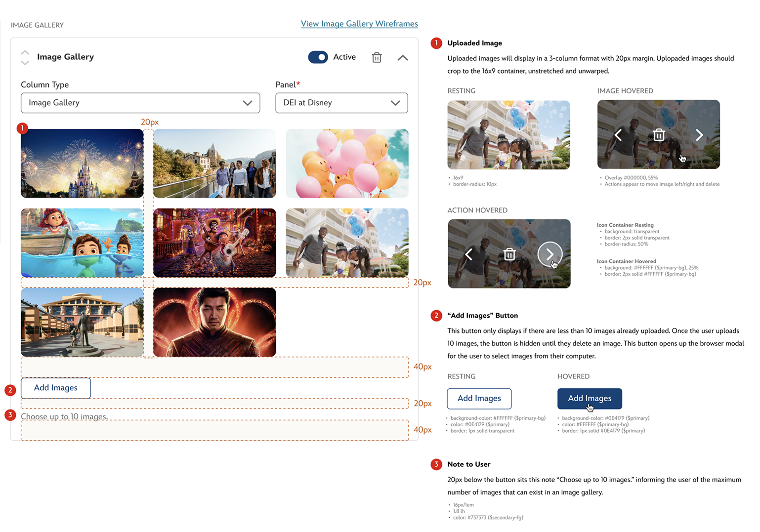Click move-down arrow beside Image Gallery title
Image resolution: width=760 pixels, height=532 pixels.
click(25, 63)
